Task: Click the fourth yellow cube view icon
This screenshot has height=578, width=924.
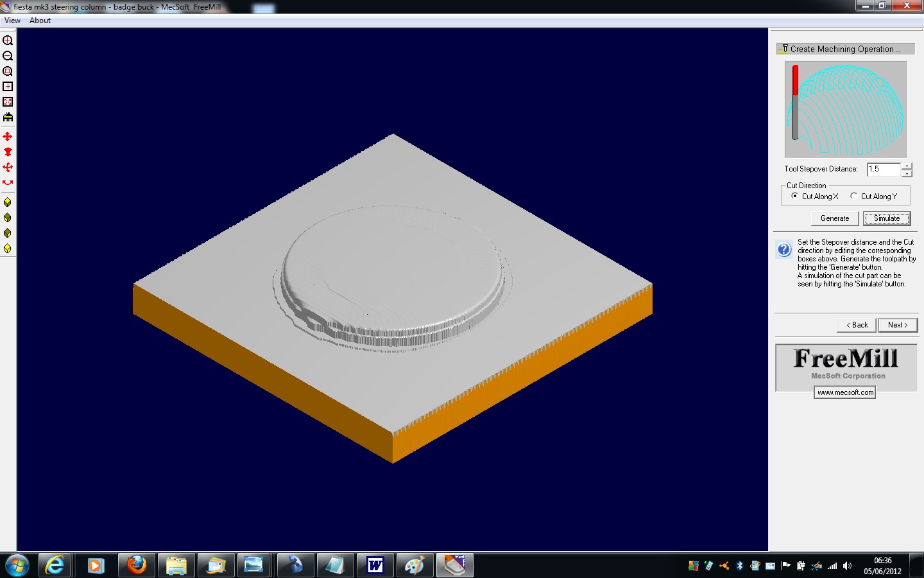Action: pos(8,249)
